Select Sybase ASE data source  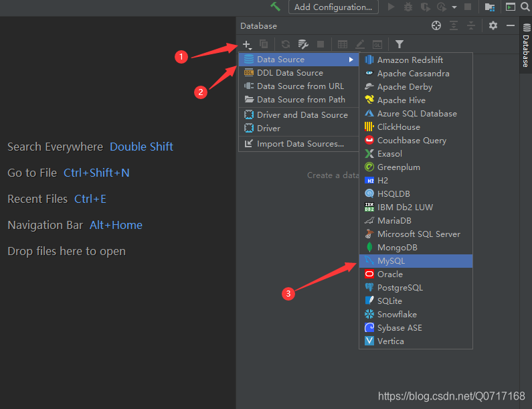pyautogui.click(x=416, y=328)
